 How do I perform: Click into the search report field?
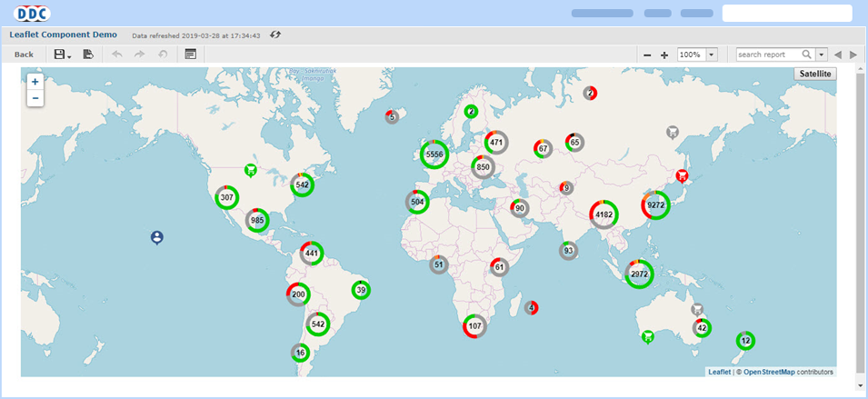click(768, 55)
